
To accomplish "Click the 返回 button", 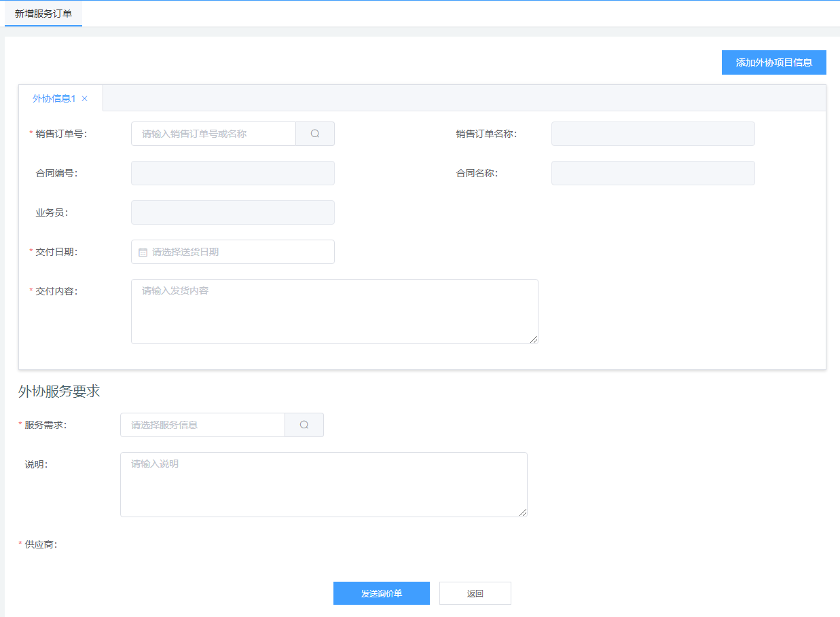I will pyautogui.click(x=475, y=593).
